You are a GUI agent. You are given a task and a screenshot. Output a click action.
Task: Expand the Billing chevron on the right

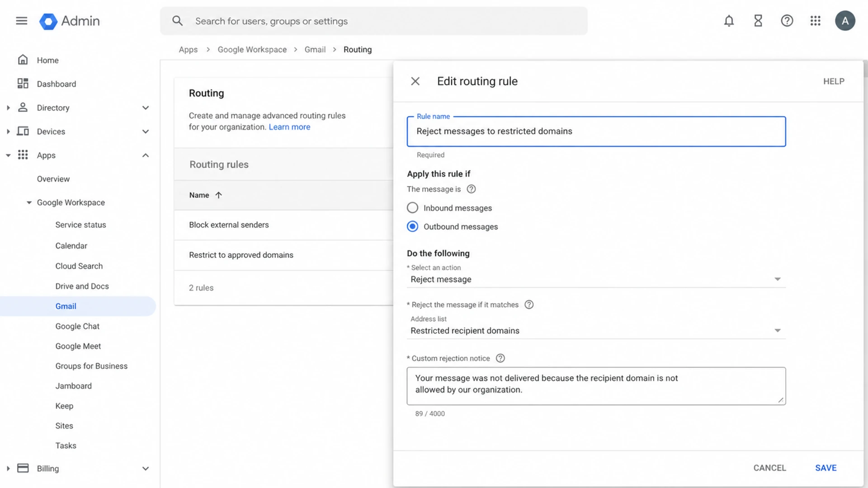[x=146, y=469]
